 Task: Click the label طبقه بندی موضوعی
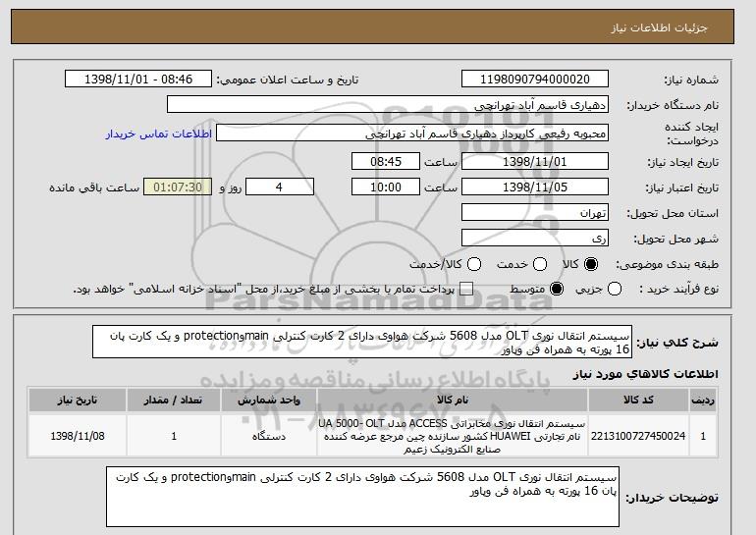pyautogui.click(x=667, y=264)
